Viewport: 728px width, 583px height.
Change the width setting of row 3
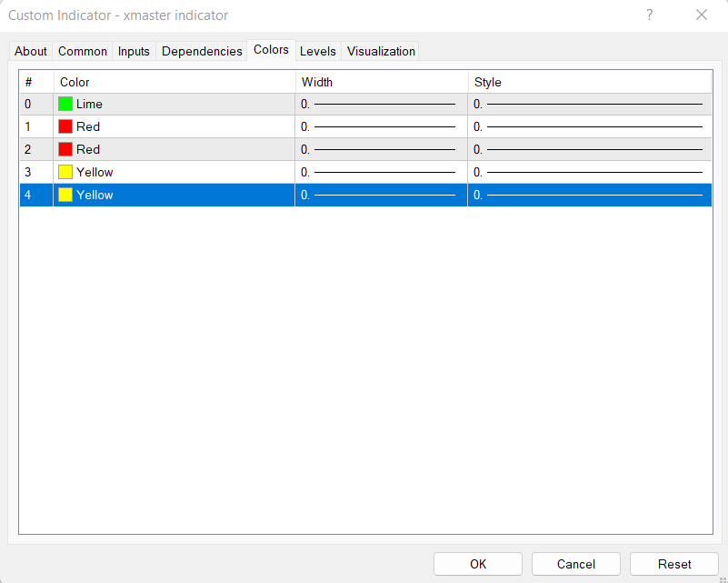[x=380, y=172]
